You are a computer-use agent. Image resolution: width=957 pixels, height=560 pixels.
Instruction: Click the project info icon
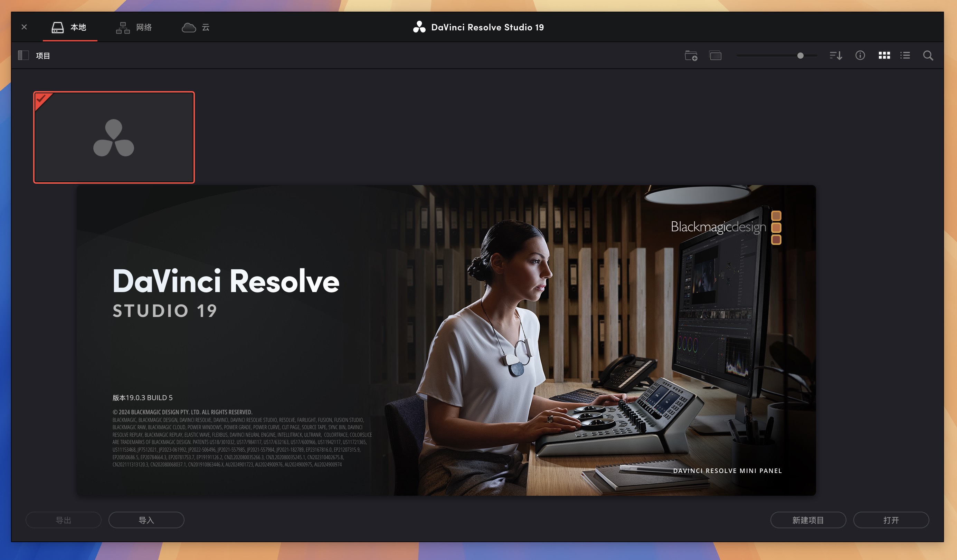(x=860, y=55)
